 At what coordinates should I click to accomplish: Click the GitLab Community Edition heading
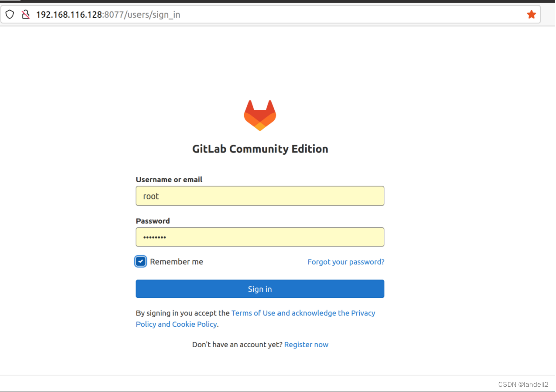pos(260,149)
